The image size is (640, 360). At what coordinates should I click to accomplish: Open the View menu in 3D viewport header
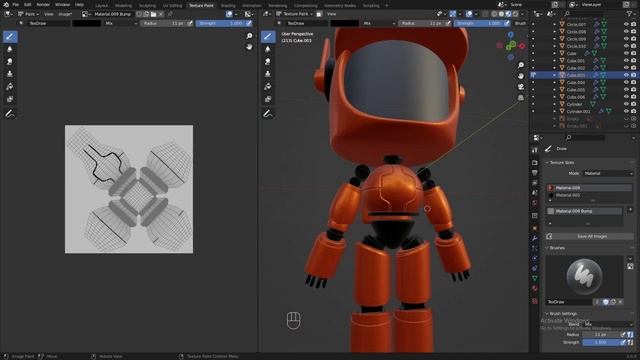(x=331, y=14)
